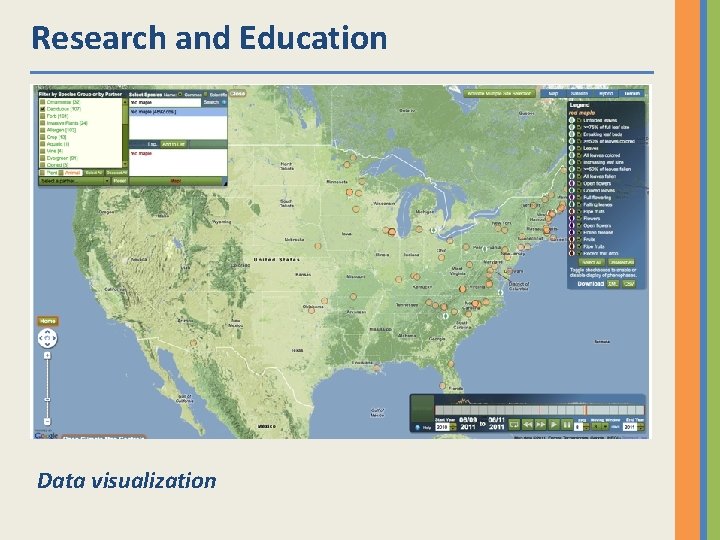
Task: Click the Map! button in filter panel
Action: pos(176,181)
